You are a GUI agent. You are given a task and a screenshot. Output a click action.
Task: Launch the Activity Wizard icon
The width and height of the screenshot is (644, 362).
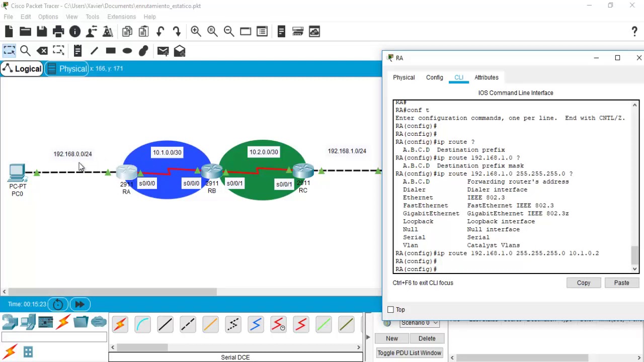coord(92,32)
